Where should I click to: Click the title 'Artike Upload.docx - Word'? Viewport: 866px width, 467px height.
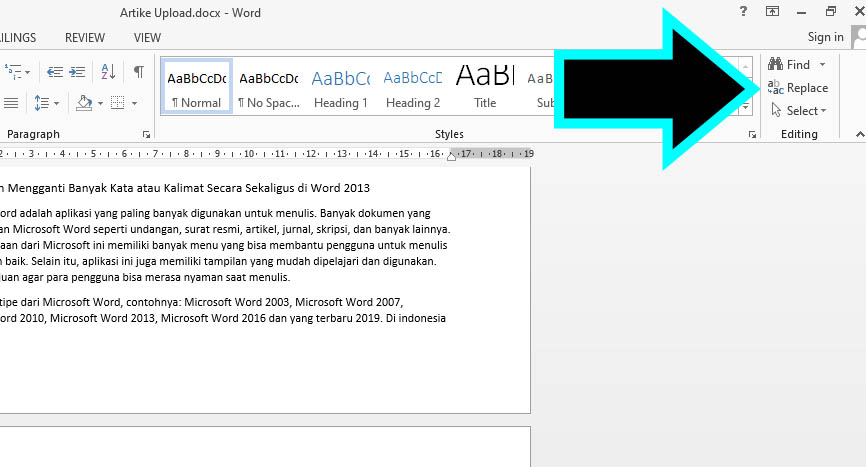(x=191, y=13)
